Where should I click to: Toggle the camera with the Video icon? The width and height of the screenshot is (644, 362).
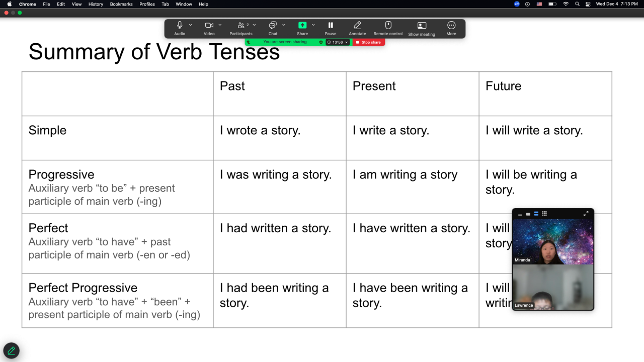point(209,25)
